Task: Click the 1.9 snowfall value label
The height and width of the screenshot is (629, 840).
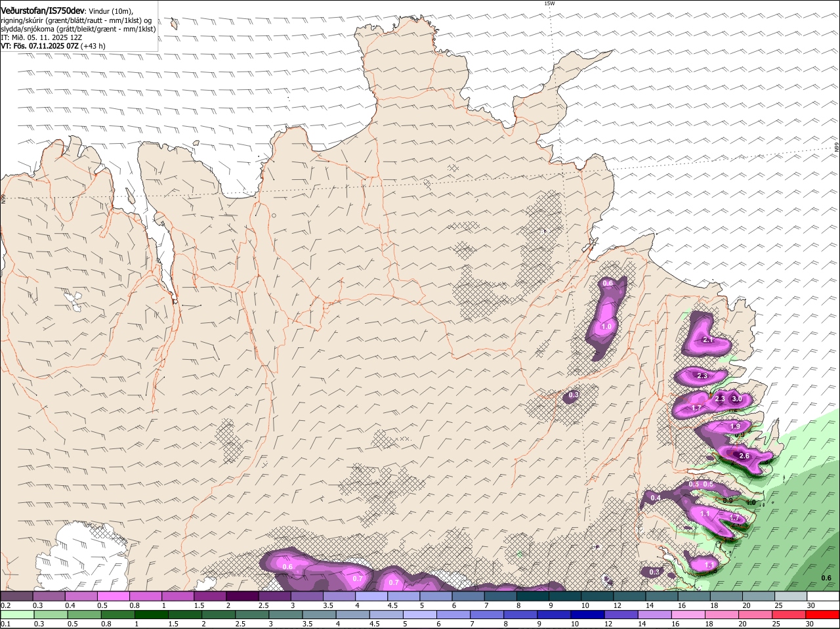Action: click(735, 427)
